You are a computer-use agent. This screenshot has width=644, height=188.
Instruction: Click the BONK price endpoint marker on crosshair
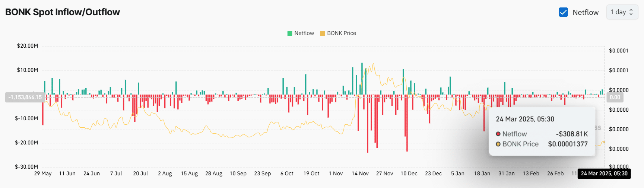coord(604,142)
